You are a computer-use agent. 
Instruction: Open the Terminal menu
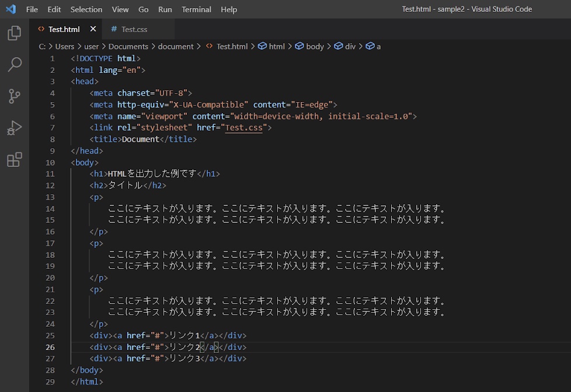pos(196,9)
